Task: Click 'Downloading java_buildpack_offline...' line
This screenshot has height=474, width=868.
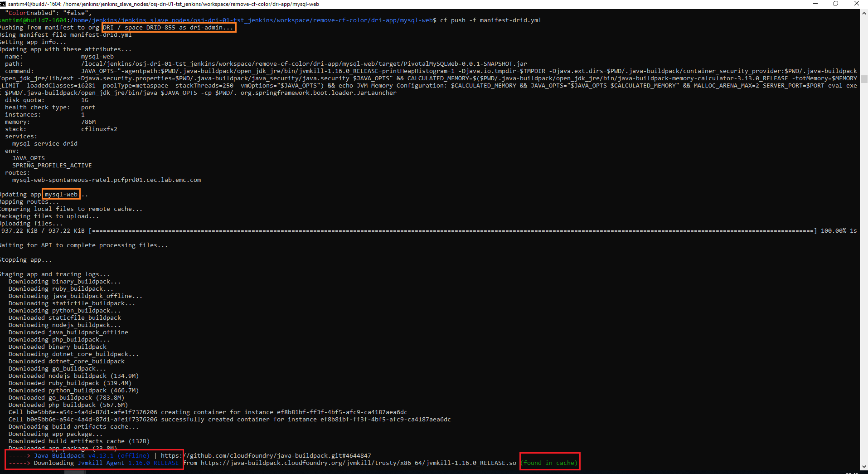Action: pos(75,296)
